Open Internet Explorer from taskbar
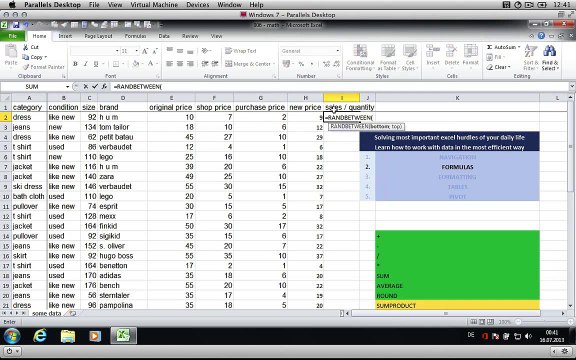 [x=40, y=335]
